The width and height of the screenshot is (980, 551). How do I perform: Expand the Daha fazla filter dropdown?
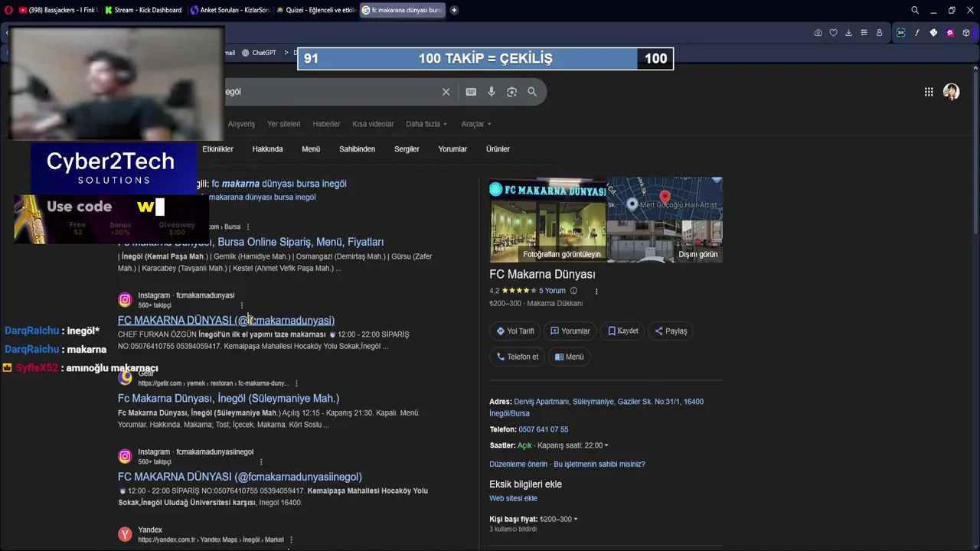pyautogui.click(x=426, y=124)
